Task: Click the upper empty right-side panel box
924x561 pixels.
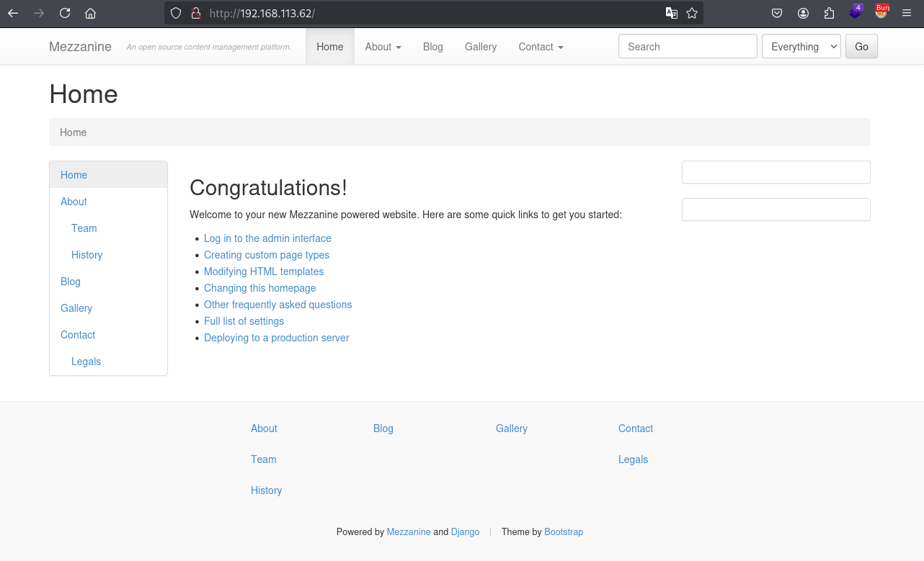Action: point(776,172)
